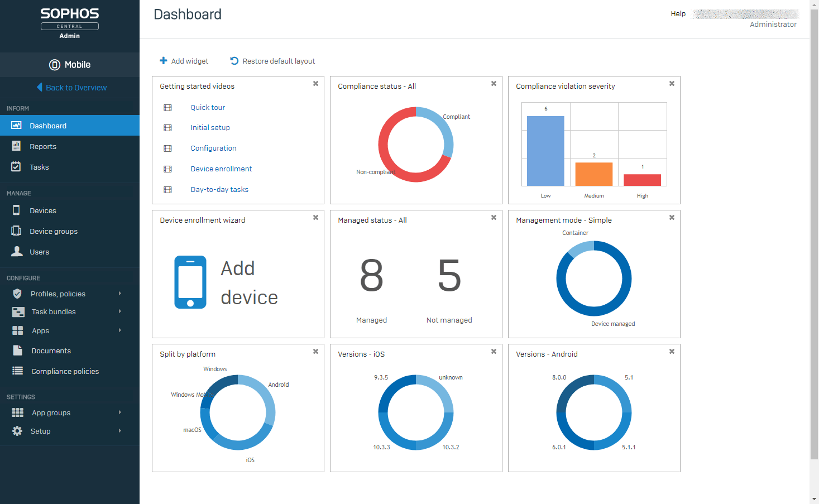Open Compliance policies via its list icon
819x504 pixels.
17,371
